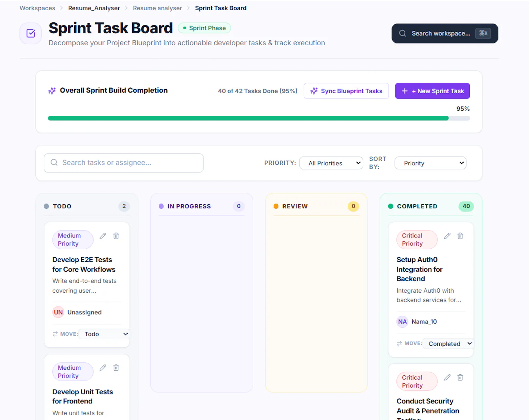Go to Workspaces breadcrumb

click(37, 8)
